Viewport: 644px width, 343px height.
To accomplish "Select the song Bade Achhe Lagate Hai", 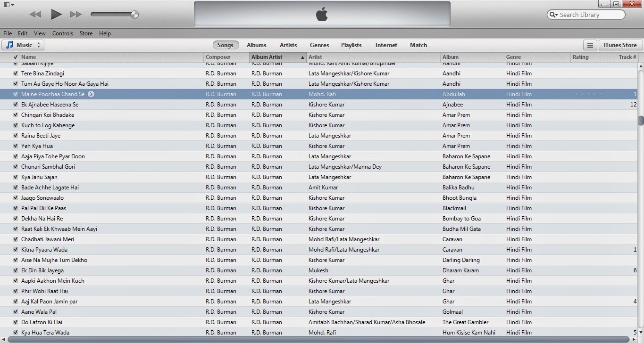I will (50, 188).
